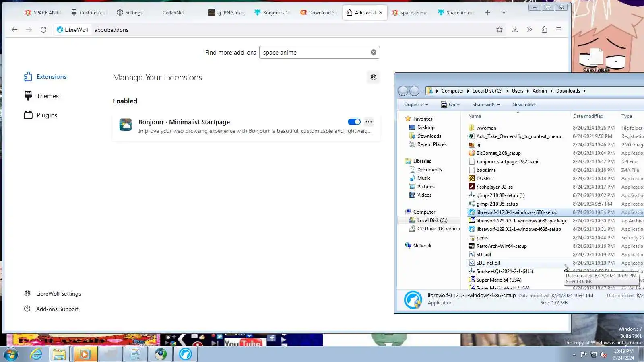644x362 pixels.
Task: Open Windows Media Player from the taskbar
Action: pyautogui.click(x=85, y=354)
